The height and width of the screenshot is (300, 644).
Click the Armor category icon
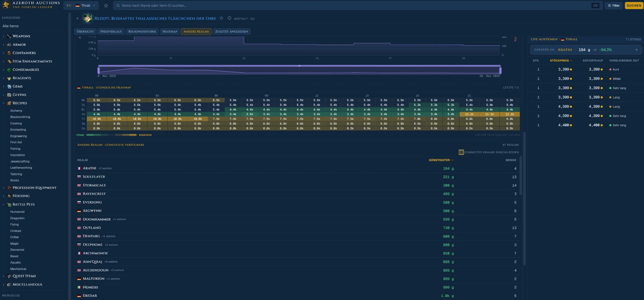[9, 45]
